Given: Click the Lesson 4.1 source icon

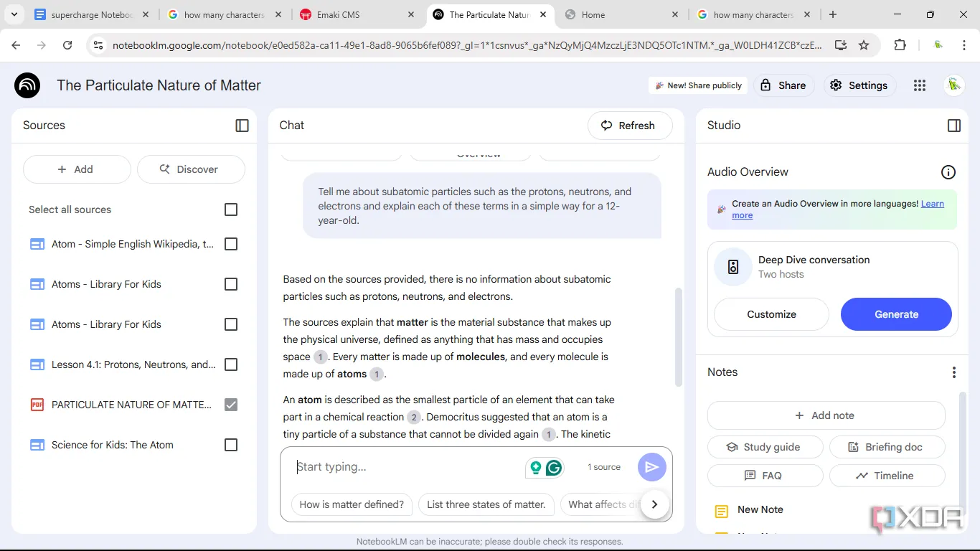Looking at the screenshot, I should (x=37, y=364).
